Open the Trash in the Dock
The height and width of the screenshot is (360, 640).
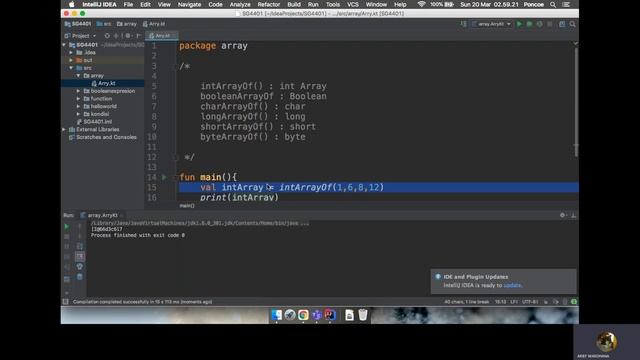pos(362,315)
